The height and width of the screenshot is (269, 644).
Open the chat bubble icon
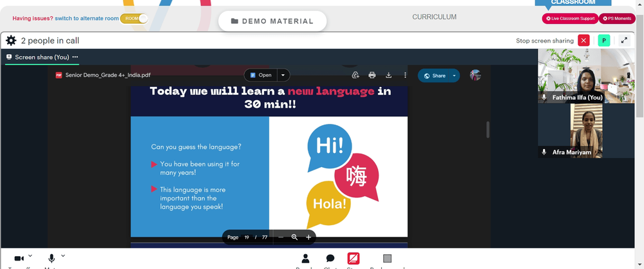pyautogui.click(x=330, y=258)
